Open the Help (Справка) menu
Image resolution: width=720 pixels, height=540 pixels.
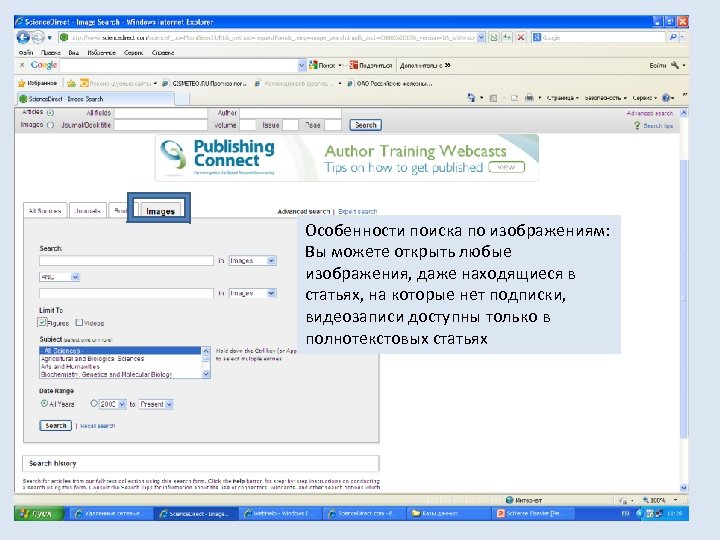click(163, 52)
